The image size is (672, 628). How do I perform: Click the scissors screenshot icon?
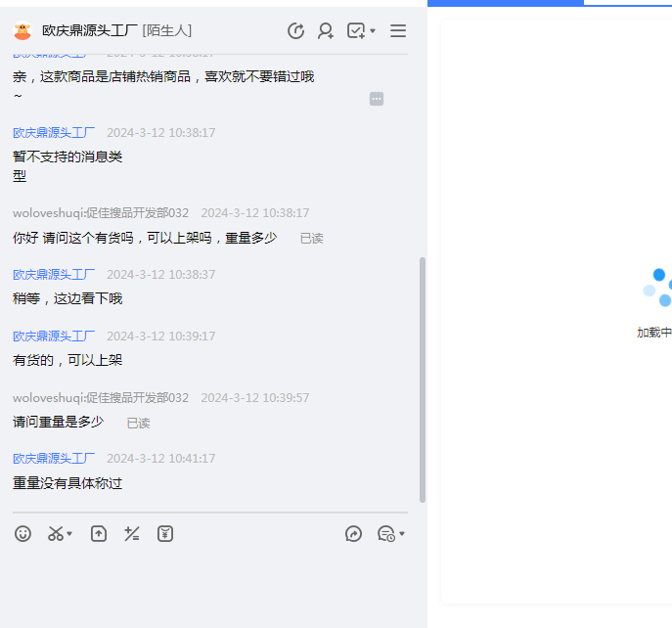[56, 534]
